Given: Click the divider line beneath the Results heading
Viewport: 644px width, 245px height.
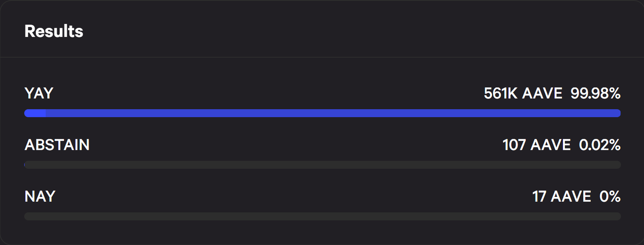Looking at the screenshot, I should [322, 57].
